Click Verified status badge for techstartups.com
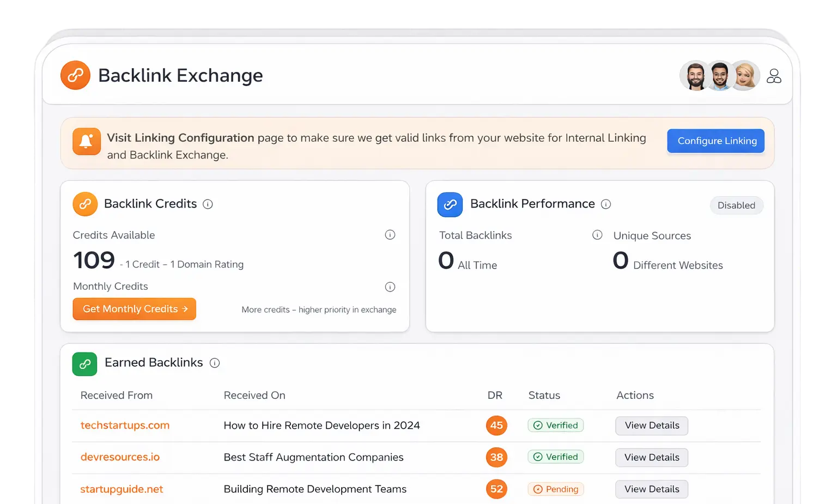 click(x=555, y=426)
